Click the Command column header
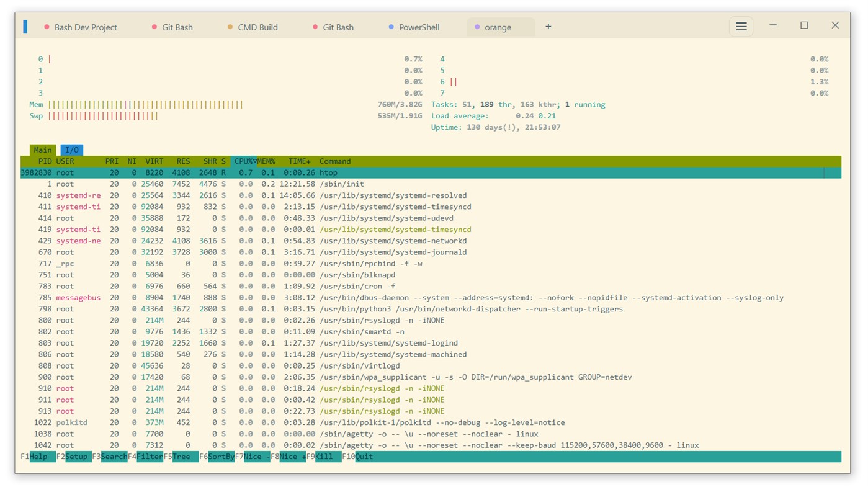The width and height of the screenshot is (868, 487). [x=335, y=161]
